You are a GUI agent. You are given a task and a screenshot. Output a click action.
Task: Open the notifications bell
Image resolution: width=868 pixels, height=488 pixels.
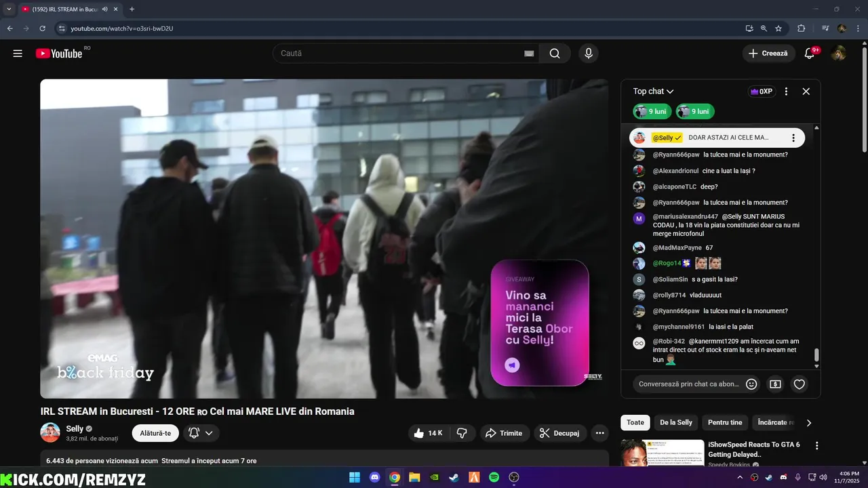[x=810, y=54]
